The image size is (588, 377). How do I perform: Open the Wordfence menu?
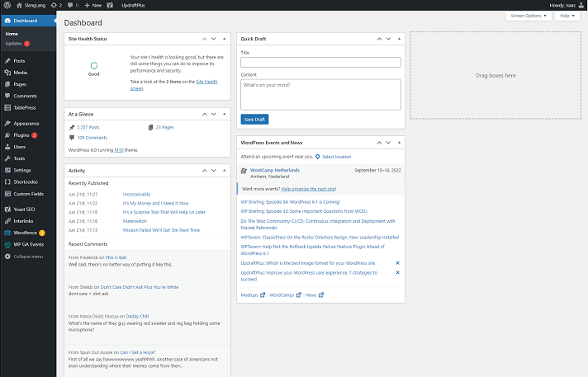coord(25,233)
